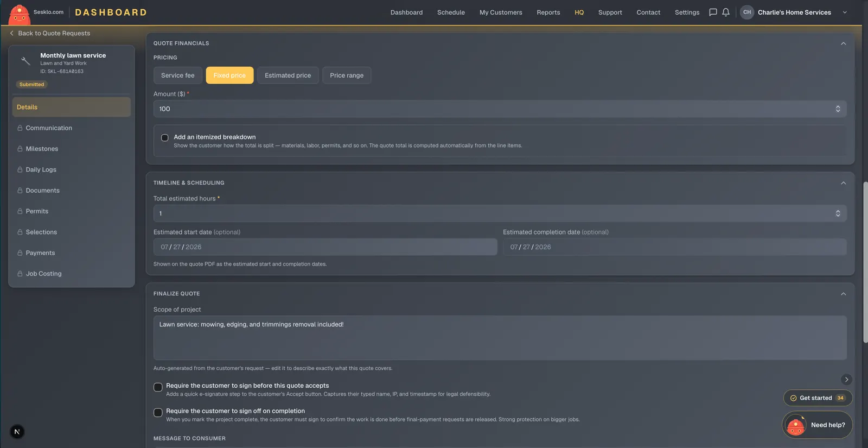Click the back arrow beside Quote Requests

click(x=11, y=33)
